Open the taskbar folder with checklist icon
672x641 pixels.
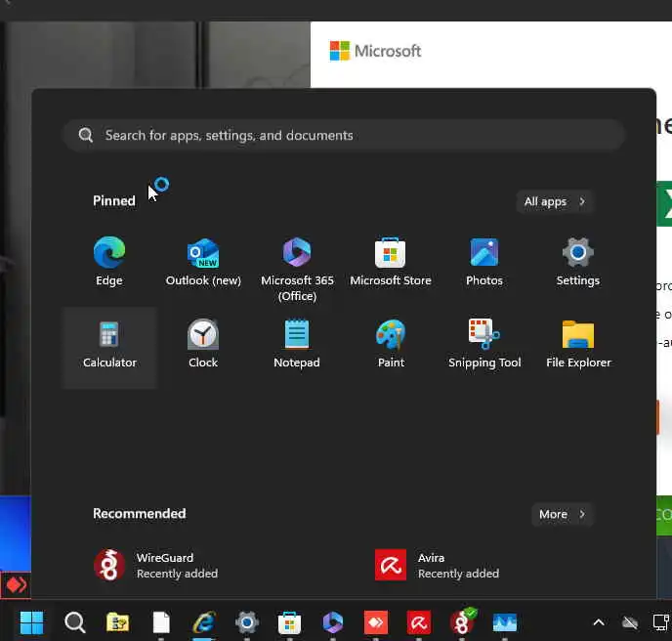click(x=118, y=622)
